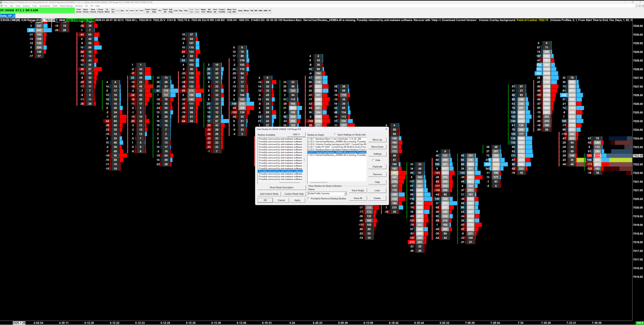The height and width of the screenshot is (325, 644).
Task: Select the Adj Reg tool
Action: click(170, 10)
